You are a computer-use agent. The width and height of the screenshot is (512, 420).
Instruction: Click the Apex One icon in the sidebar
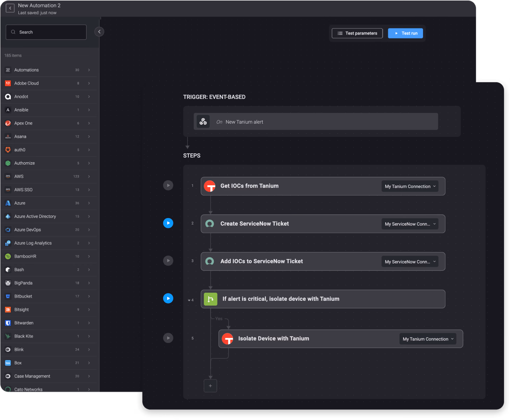pos(8,123)
